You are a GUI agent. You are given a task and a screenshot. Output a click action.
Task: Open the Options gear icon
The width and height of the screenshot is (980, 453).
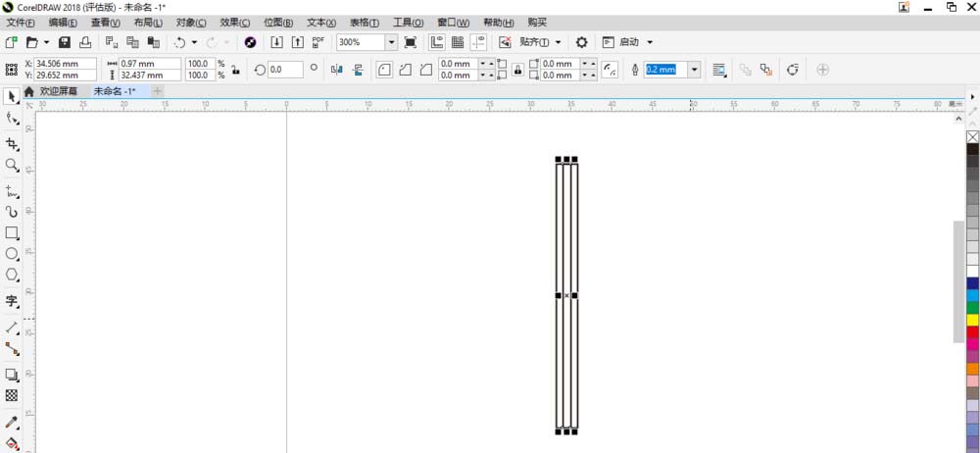point(581,42)
